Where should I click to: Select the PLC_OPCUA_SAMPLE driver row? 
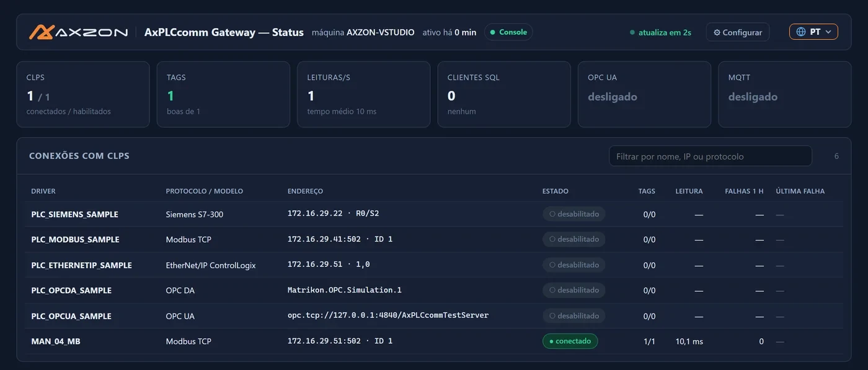coord(434,316)
